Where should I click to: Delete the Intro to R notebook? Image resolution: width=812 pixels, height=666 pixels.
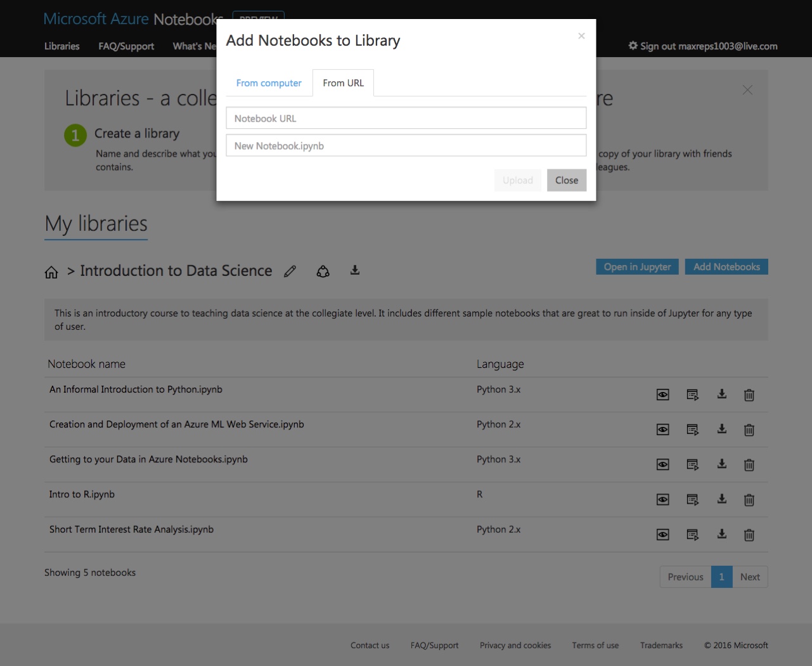click(x=749, y=500)
